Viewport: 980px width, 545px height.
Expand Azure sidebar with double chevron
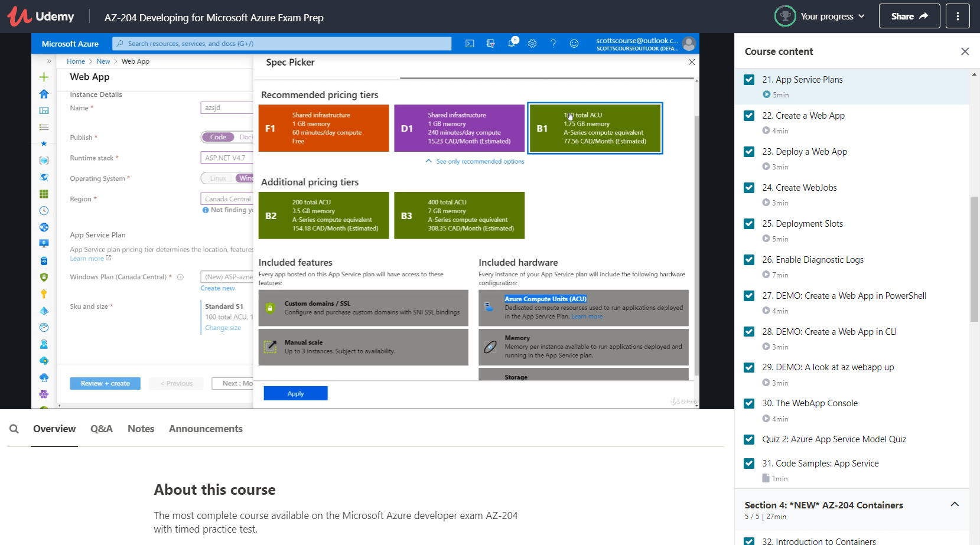click(49, 61)
